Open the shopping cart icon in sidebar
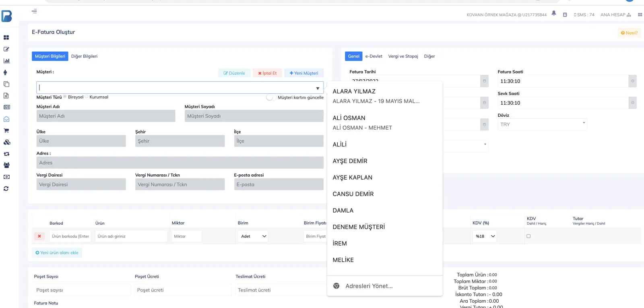The height and width of the screenshot is (308, 644). [x=6, y=130]
